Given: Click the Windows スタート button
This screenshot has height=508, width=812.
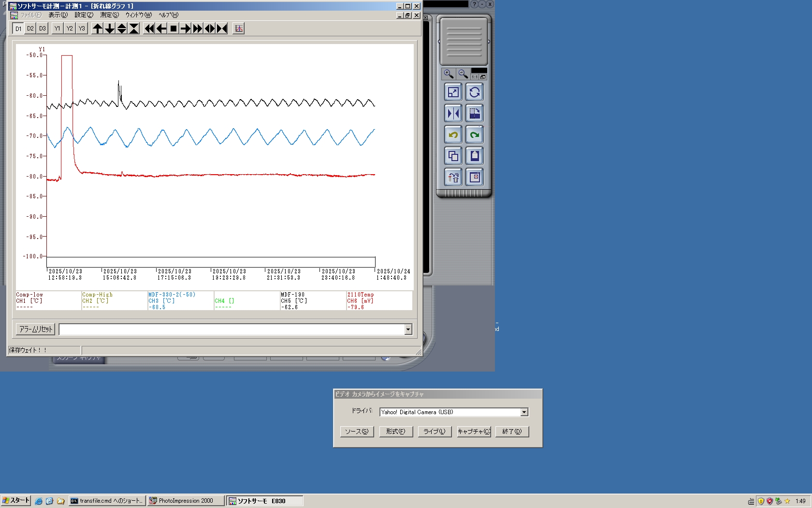Looking at the screenshot, I should (x=16, y=501).
